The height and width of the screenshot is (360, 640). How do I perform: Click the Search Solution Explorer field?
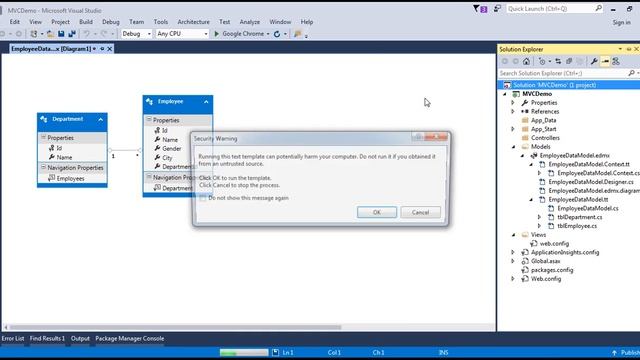click(x=562, y=73)
